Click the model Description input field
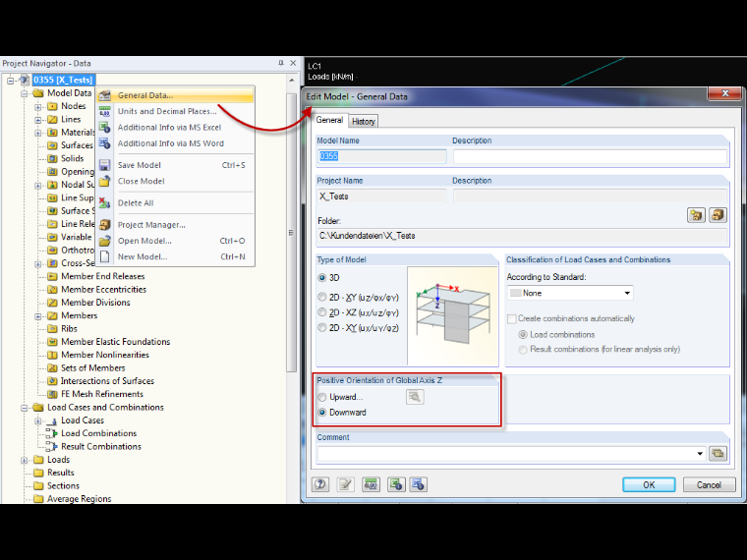 click(x=590, y=156)
